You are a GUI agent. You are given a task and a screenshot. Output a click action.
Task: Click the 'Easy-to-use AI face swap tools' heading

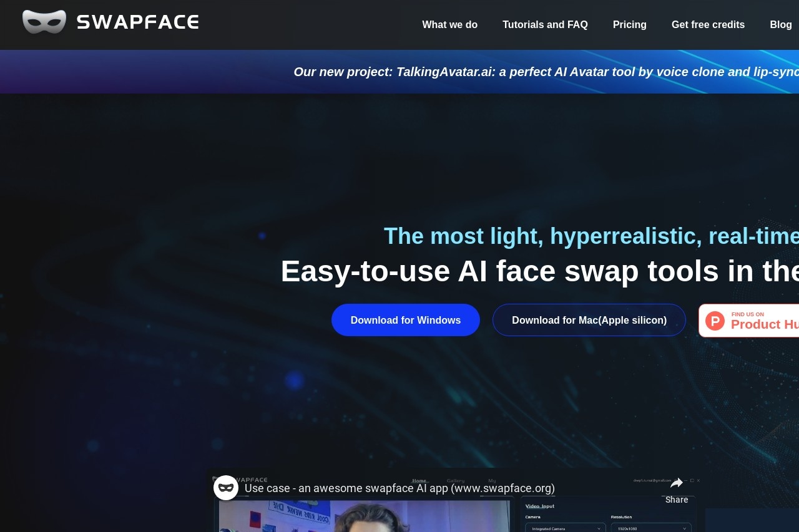click(540, 271)
